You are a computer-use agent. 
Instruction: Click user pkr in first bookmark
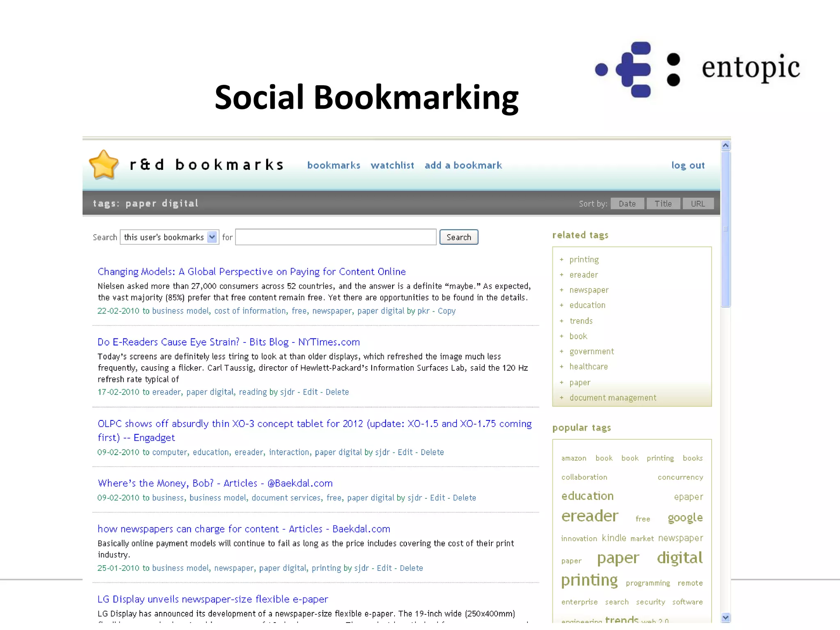[x=423, y=311]
